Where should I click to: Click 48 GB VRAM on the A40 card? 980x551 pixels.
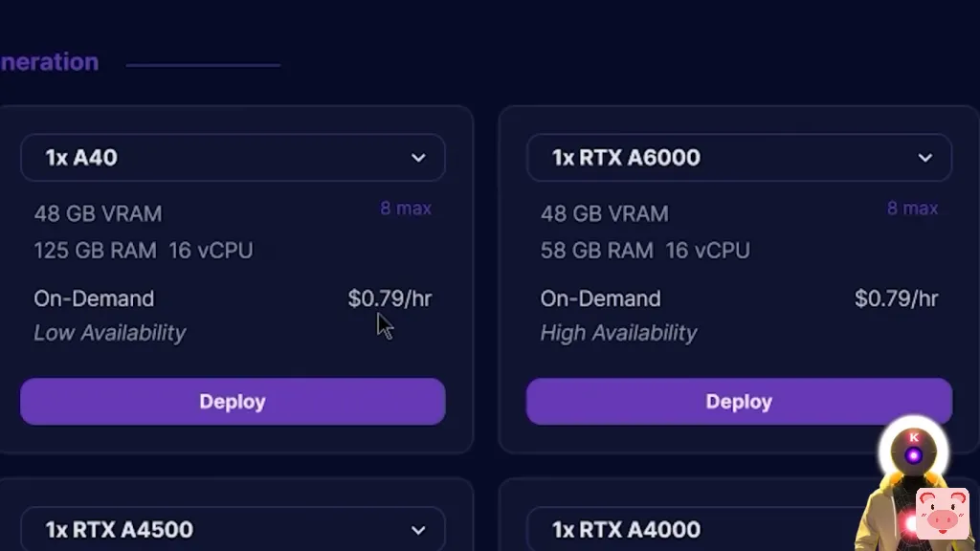[x=98, y=213]
